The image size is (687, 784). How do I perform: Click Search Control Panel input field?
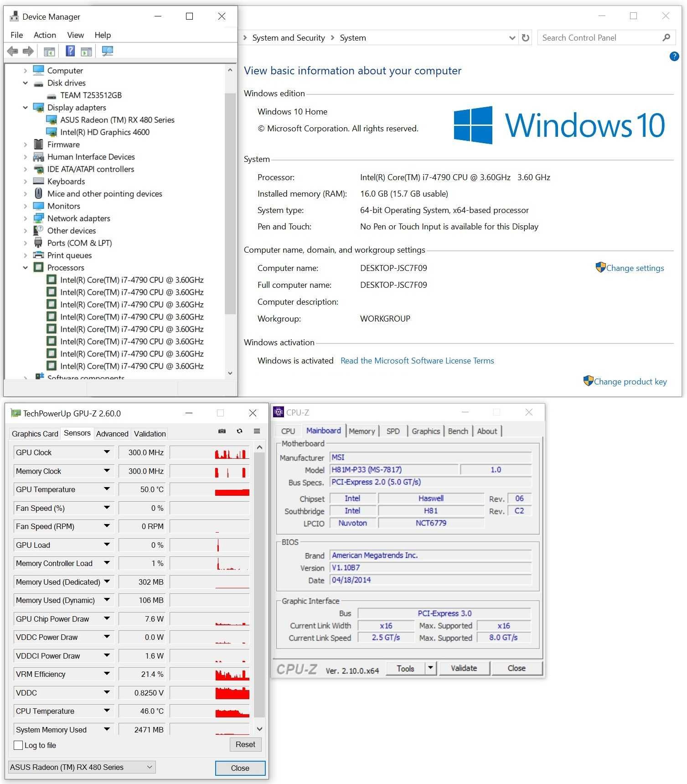tap(599, 38)
